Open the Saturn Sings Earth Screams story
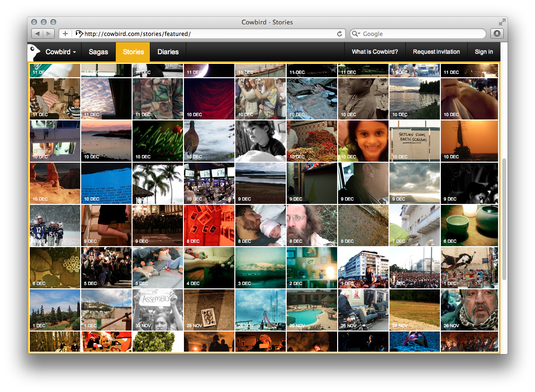Image resolution: width=535 pixels, height=392 pixels. [414, 141]
